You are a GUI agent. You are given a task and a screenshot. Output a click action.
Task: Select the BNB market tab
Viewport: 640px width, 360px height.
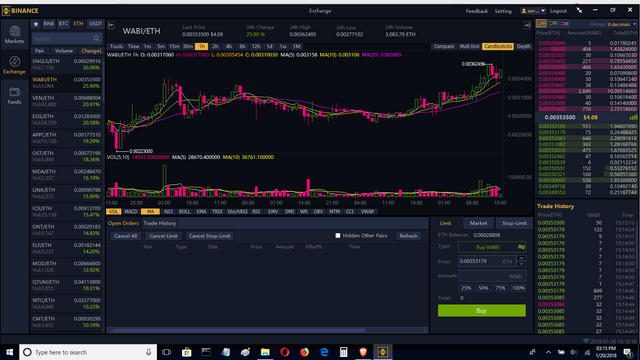(x=49, y=24)
